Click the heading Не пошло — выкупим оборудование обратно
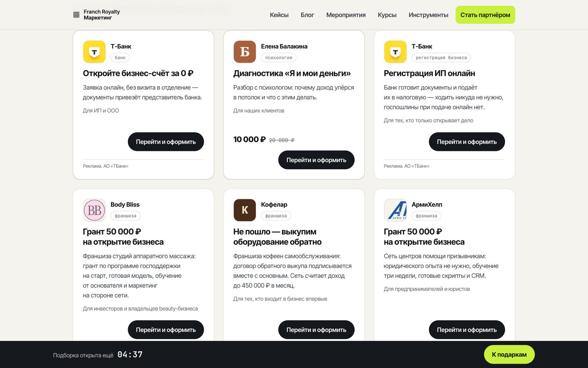Viewport: 588px width, 368px height. [277, 237]
